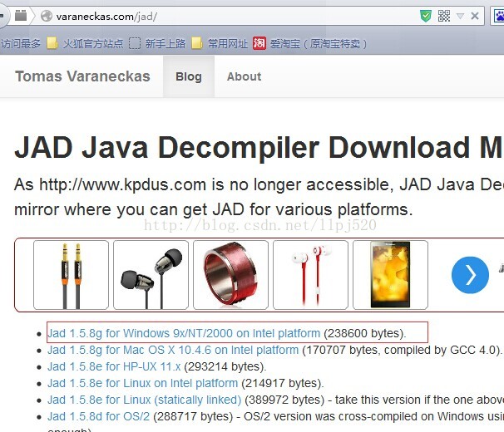The image size is (504, 432).
Task: Download Jad 1.5.8e for HP-UX 11.x
Action: tap(114, 366)
